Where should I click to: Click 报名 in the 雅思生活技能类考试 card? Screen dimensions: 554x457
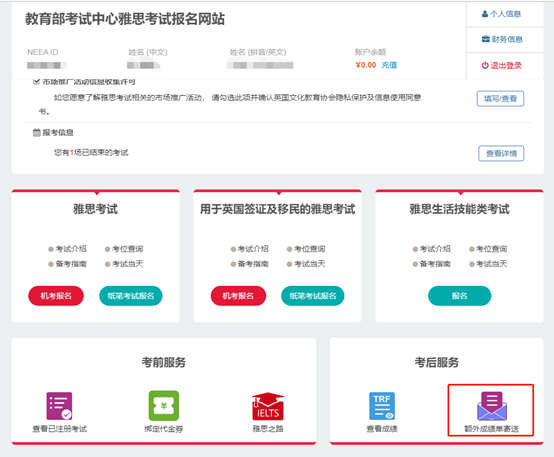tap(459, 296)
